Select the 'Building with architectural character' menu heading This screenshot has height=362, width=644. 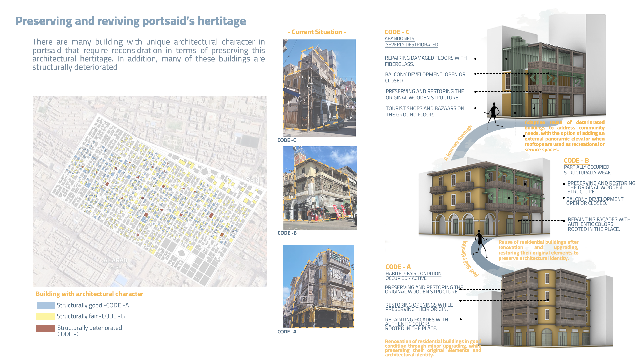pos(90,294)
